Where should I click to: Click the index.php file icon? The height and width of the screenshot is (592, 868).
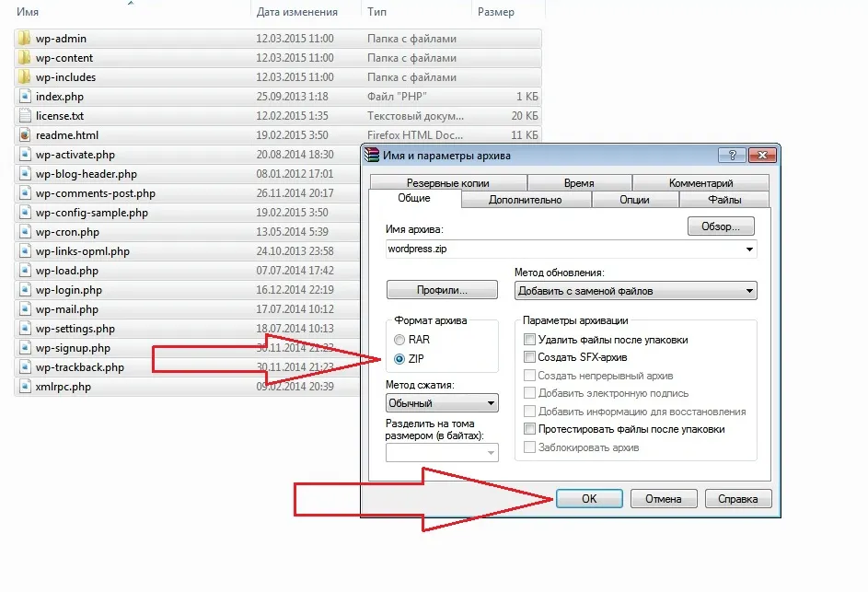[x=24, y=97]
